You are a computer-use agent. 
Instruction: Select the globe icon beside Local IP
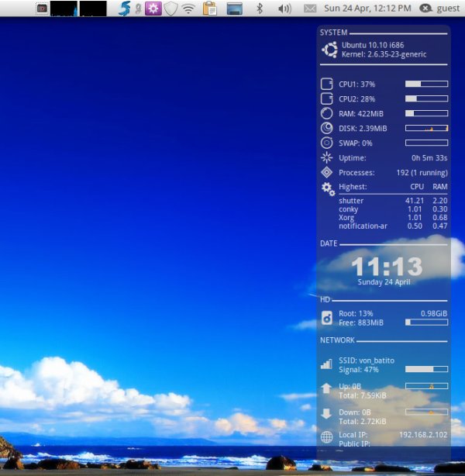[x=327, y=437]
